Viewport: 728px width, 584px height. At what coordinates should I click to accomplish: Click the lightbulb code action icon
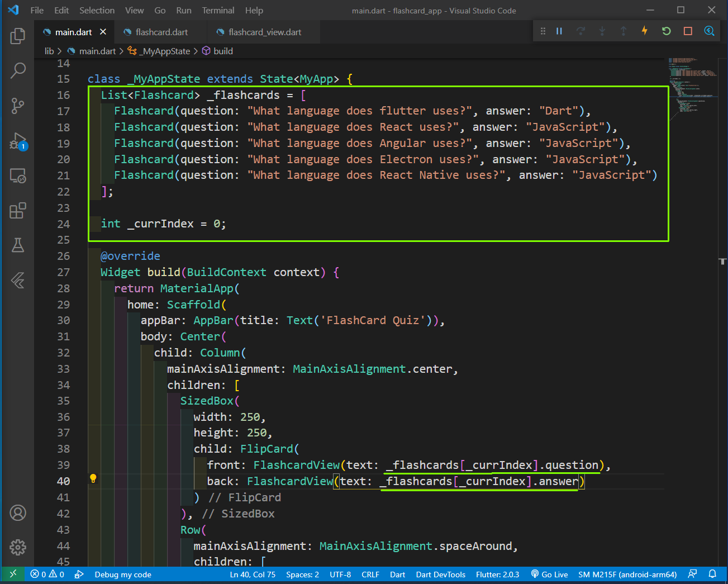[x=93, y=478]
